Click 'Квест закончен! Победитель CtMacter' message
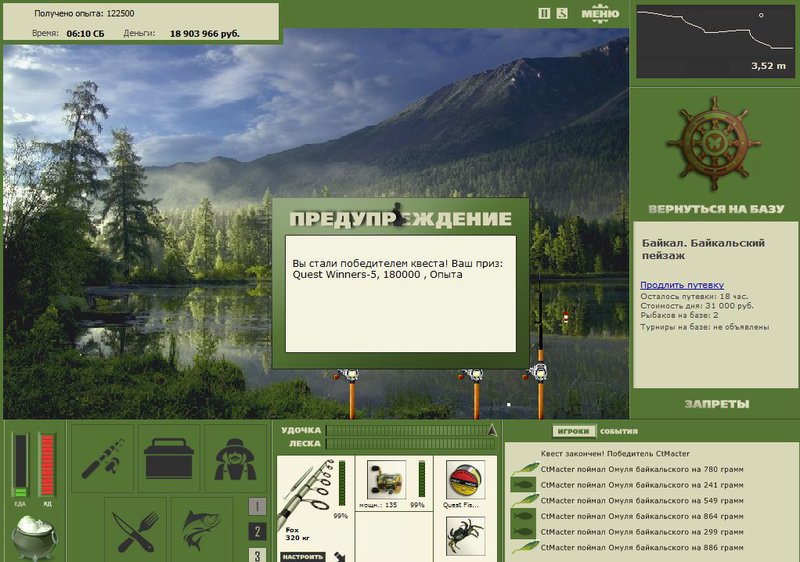This screenshot has width=800, height=562. pos(615,453)
